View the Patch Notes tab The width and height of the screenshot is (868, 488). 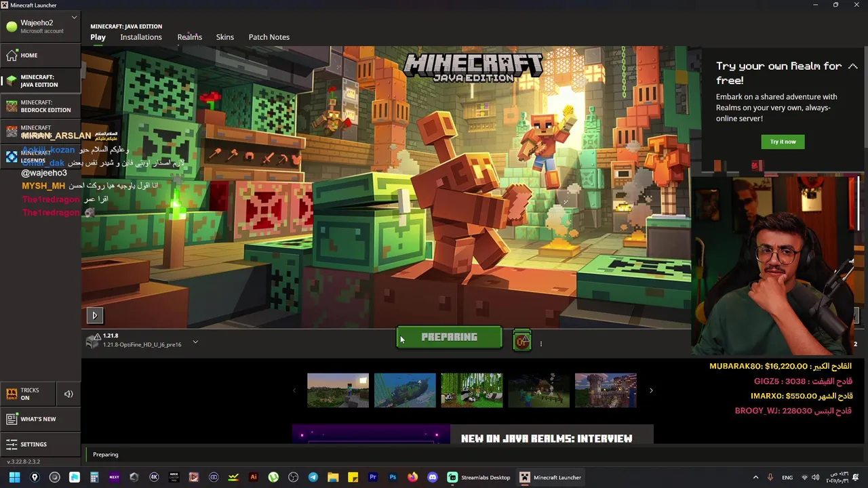(x=269, y=37)
